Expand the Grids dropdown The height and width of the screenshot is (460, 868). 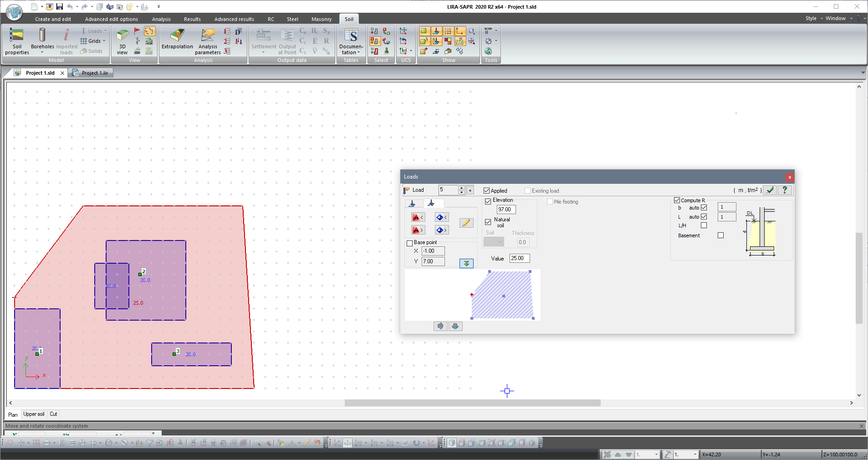tap(93, 41)
